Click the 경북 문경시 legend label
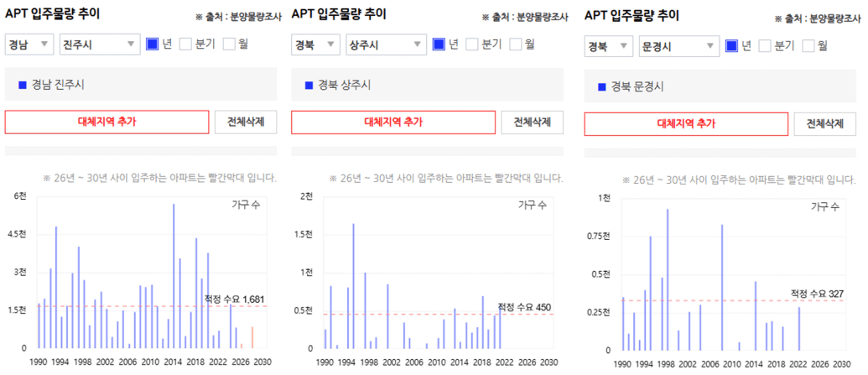 point(637,86)
